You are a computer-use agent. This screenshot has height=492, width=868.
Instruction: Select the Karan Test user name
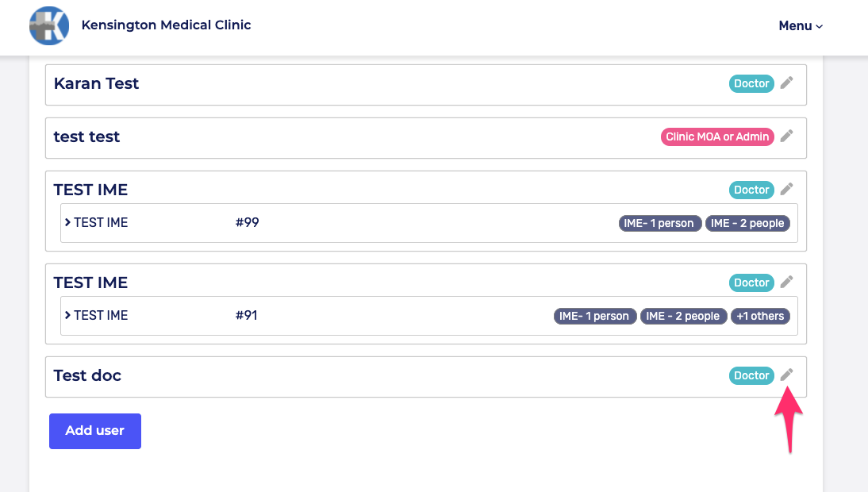click(x=96, y=83)
